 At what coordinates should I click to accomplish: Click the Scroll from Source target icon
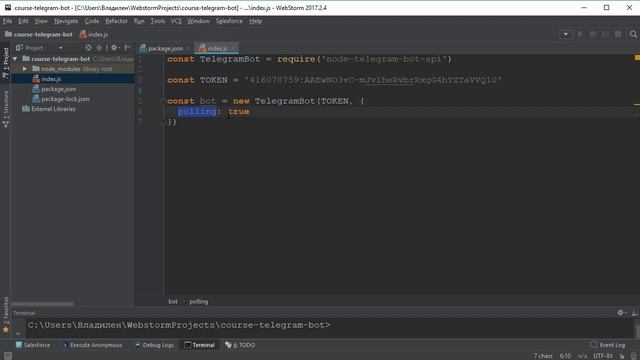88,48
